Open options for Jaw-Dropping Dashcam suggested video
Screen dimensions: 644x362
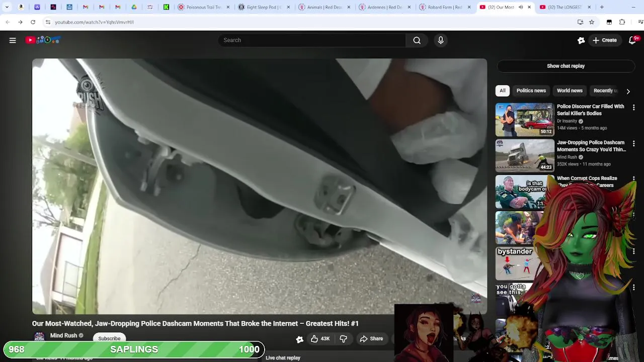click(x=633, y=144)
